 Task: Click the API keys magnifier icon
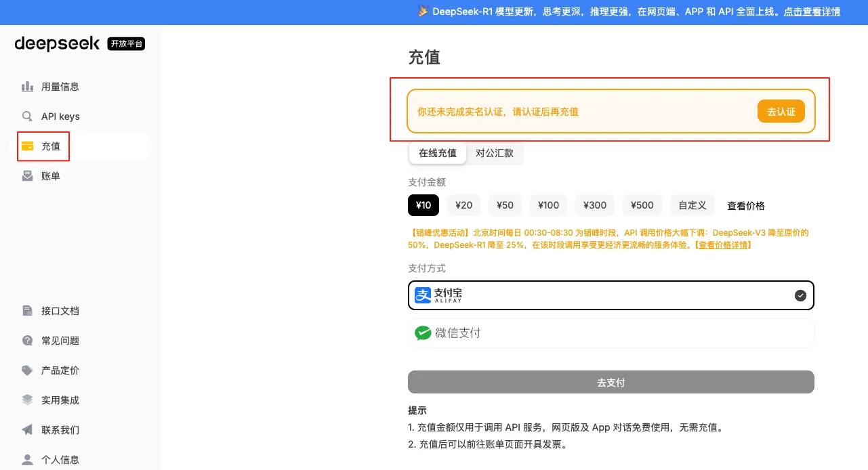click(27, 116)
